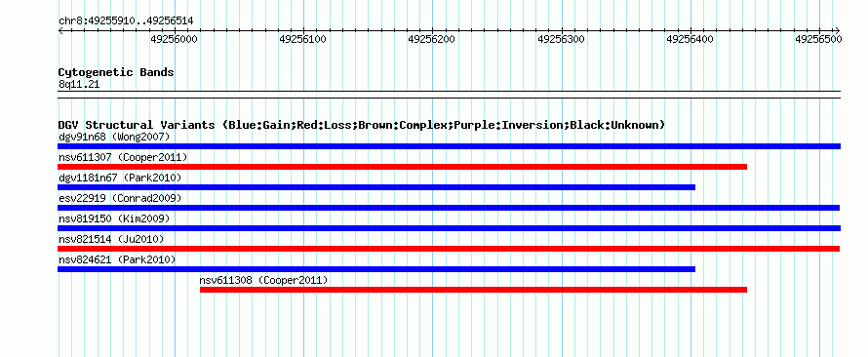Click the blue dgv91n68 variant bar
Screen dimensions: 868x357
(449, 146)
